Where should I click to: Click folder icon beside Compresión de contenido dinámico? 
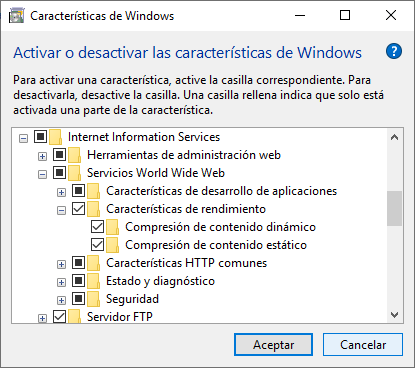point(113,227)
